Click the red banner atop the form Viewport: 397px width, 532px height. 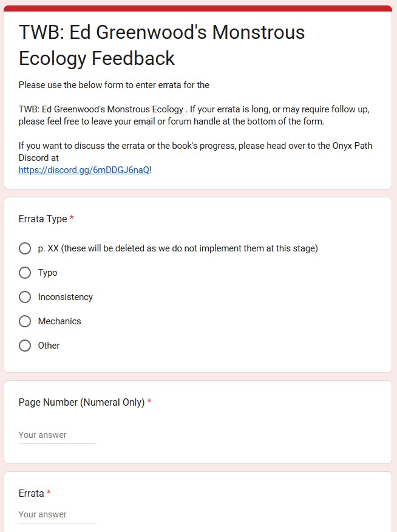(198, 9)
